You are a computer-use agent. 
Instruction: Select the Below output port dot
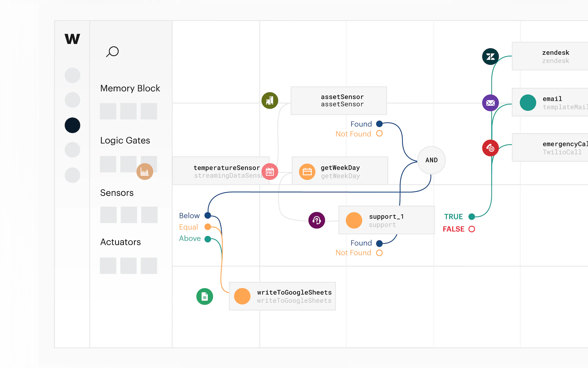pyautogui.click(x=208, y=215)
